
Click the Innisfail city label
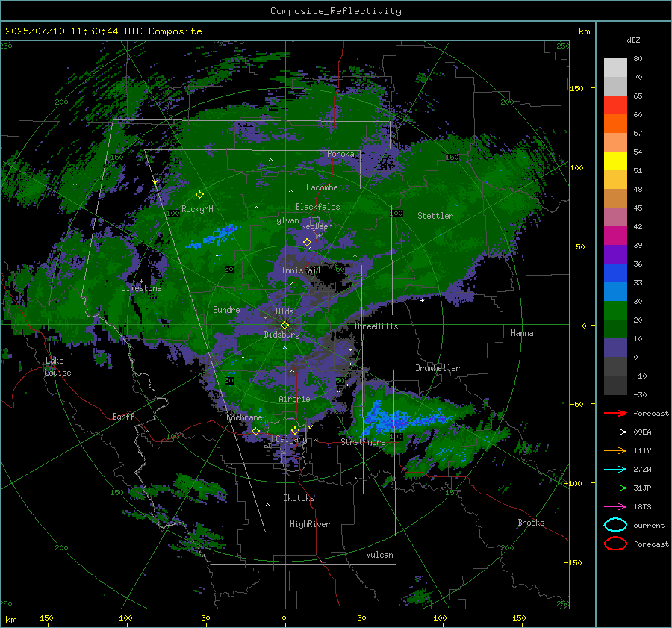tap(301, 270)
